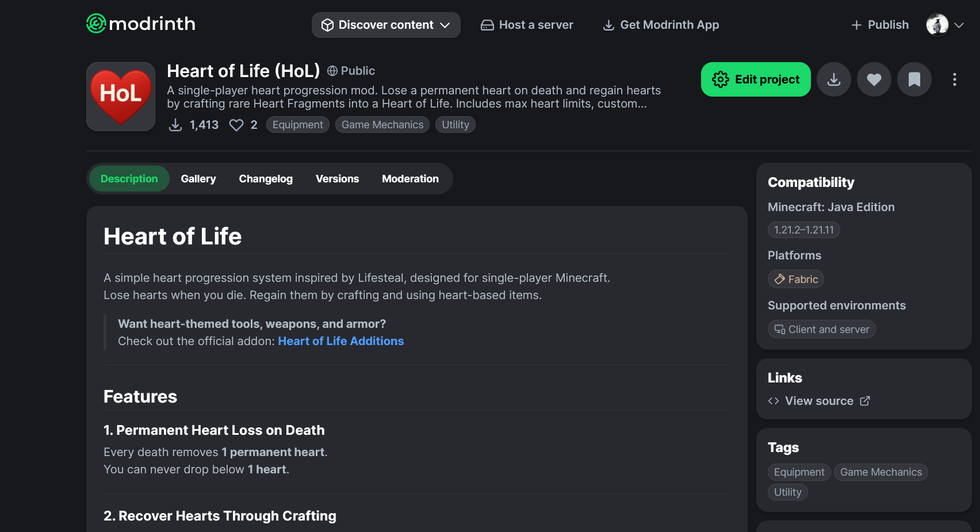This screenshot has height=532, width=980.
Task: Click the bookmark save button
Action: point(914,79)
